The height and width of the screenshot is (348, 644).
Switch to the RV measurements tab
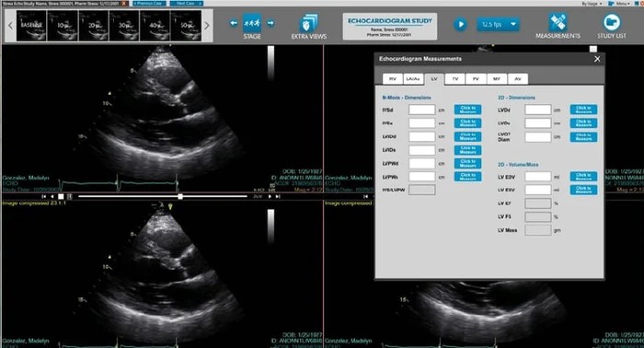coord(392,79)
